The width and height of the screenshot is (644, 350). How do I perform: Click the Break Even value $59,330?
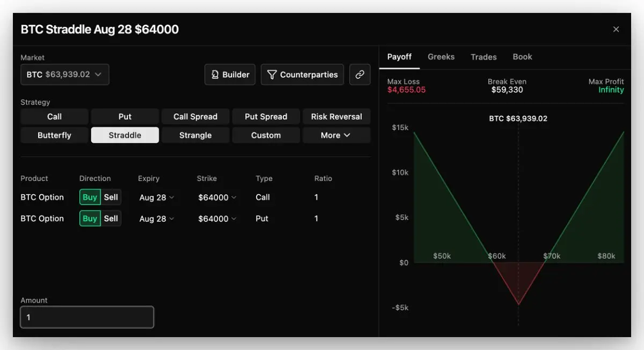507,90
